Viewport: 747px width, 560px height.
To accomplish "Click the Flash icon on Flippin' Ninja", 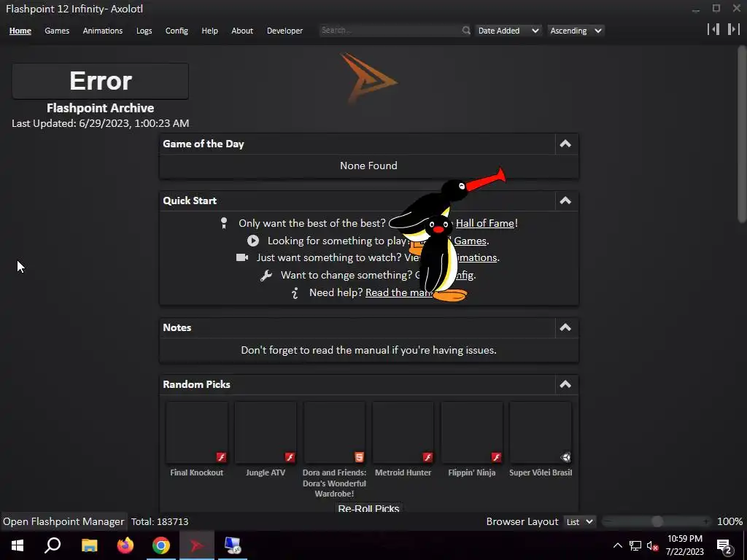I will [496, 457].
